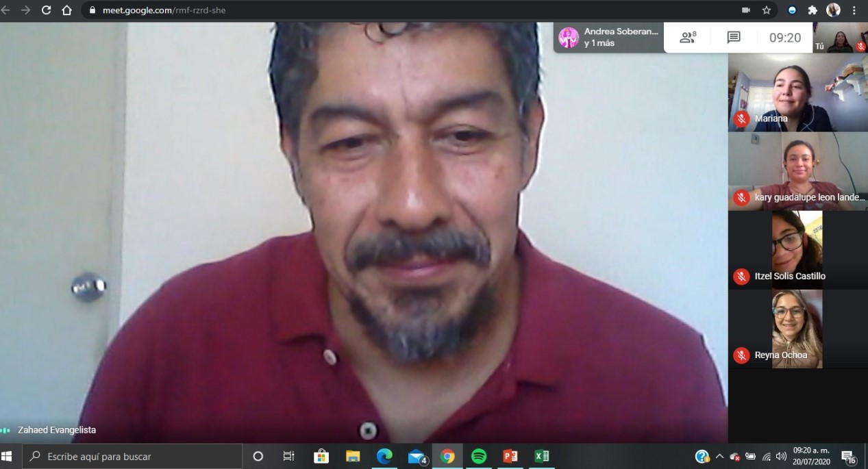868x469 pixels.
Task: Open the participants list showing 8 people
Action: [x=688, y=38]
